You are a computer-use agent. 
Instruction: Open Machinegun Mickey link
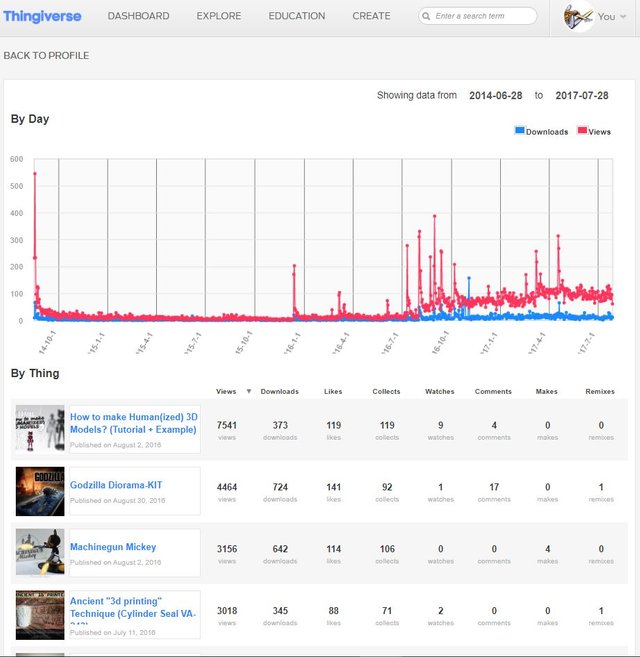click(113, 547)
